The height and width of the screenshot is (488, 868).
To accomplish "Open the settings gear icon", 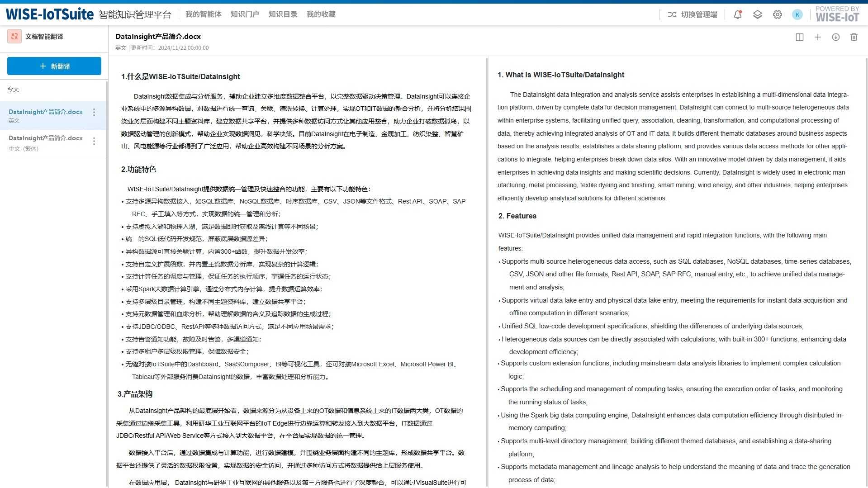I will click(x=778, y=14).
